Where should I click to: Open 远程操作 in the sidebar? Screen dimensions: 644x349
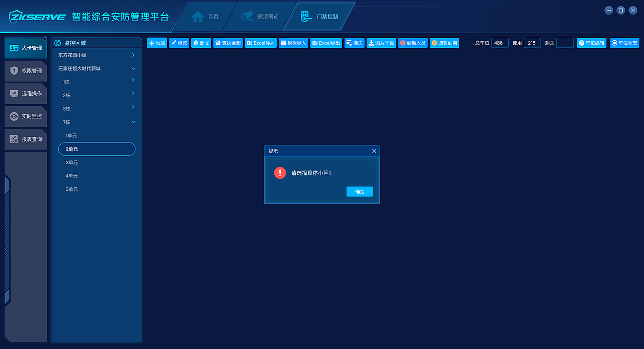coord(26,94)
